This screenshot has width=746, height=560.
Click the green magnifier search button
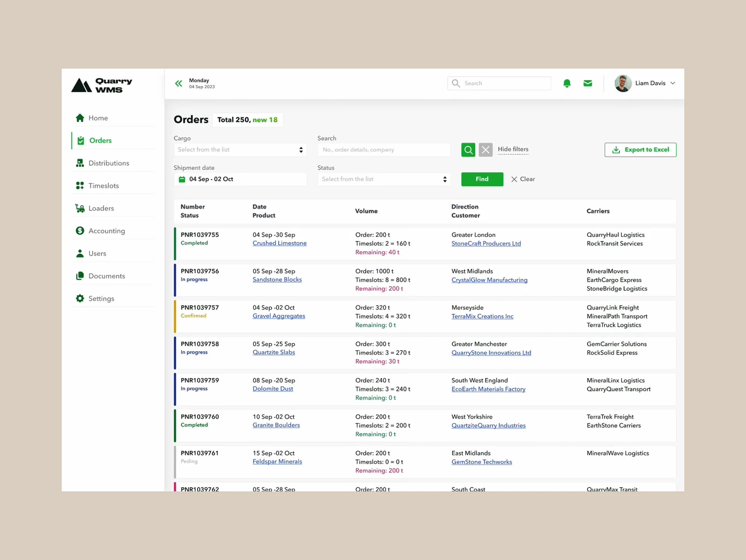tap(468, 150)
